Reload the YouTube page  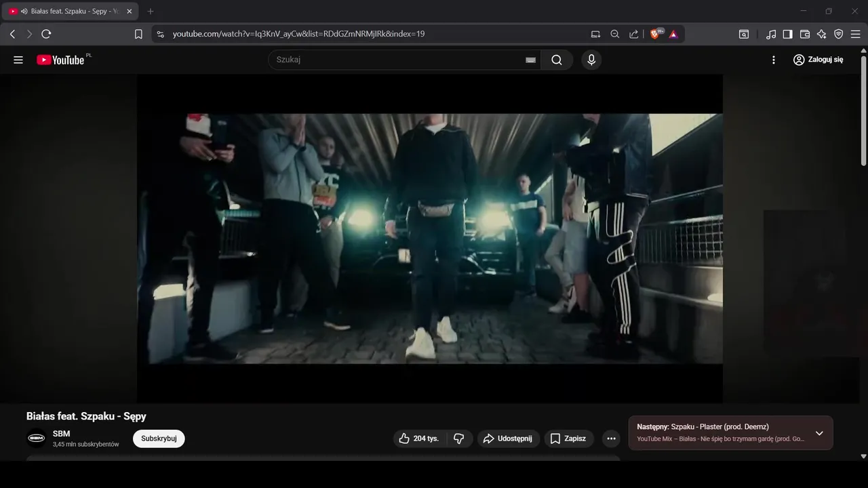pyautogui.click(x=46, y=34)
